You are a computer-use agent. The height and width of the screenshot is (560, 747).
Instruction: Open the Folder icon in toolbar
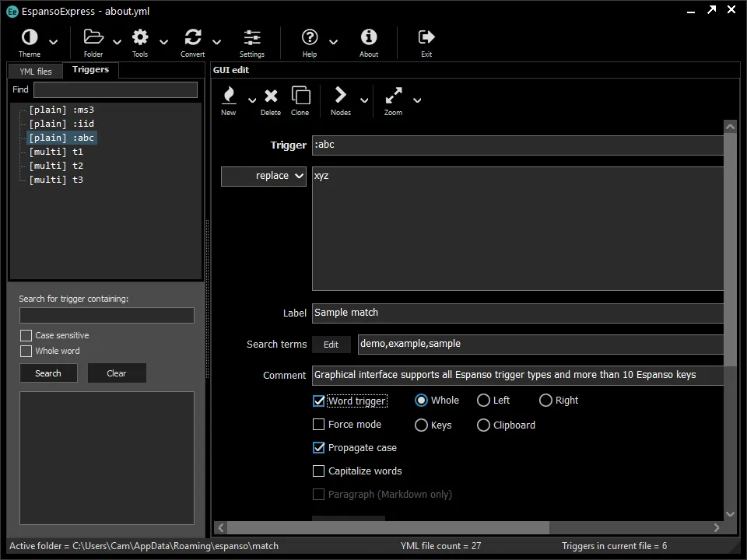(x=93, y=37)
